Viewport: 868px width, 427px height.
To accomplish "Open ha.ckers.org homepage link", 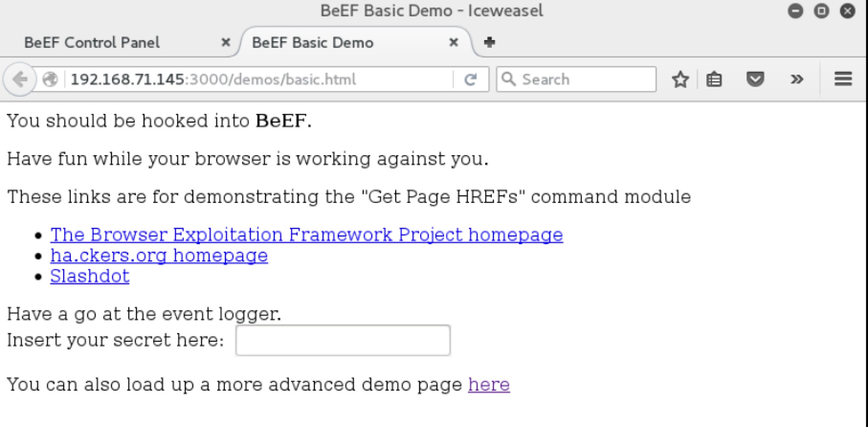I will 159,256.
